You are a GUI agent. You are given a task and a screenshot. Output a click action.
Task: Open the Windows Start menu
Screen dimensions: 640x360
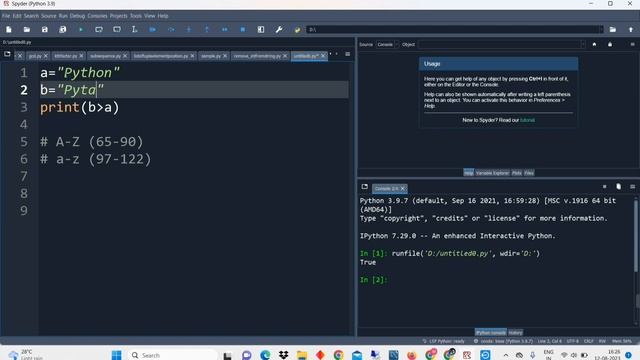(x=116, y=355)
